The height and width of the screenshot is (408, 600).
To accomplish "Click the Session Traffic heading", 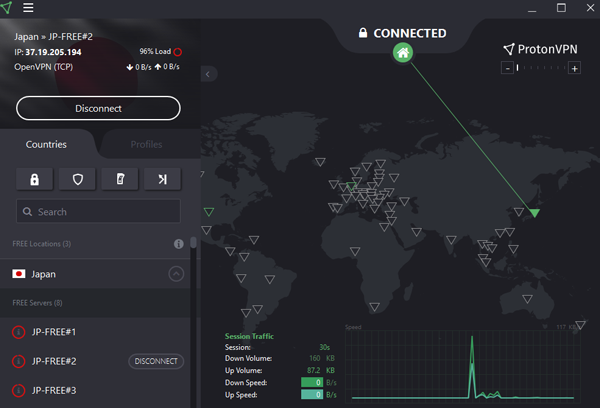I will click(x=249, y=336).
